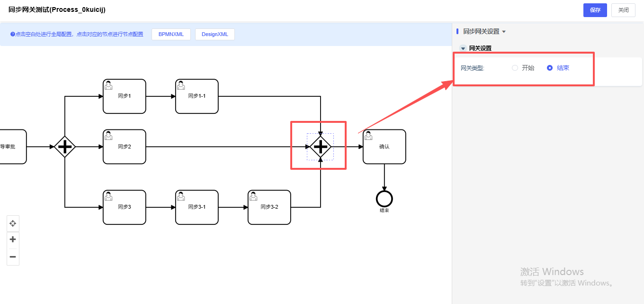
Task: Select the 开始 gateway type radio
Action: click(x=515, y=68)
